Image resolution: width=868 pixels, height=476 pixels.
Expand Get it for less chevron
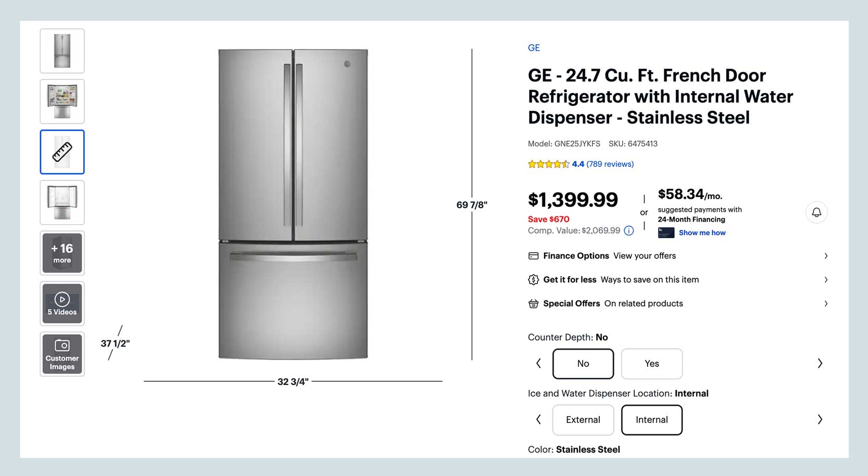click(826, 280)
